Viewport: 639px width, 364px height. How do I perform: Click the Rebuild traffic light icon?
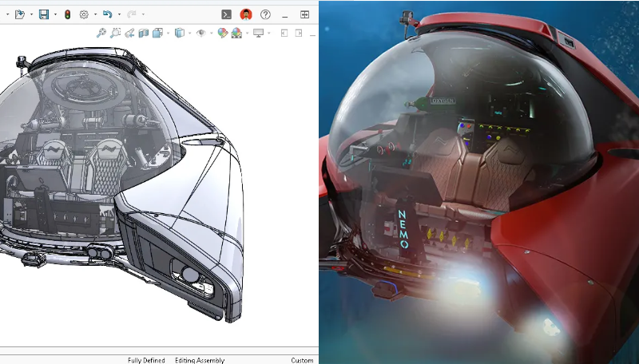pos(67,14)
